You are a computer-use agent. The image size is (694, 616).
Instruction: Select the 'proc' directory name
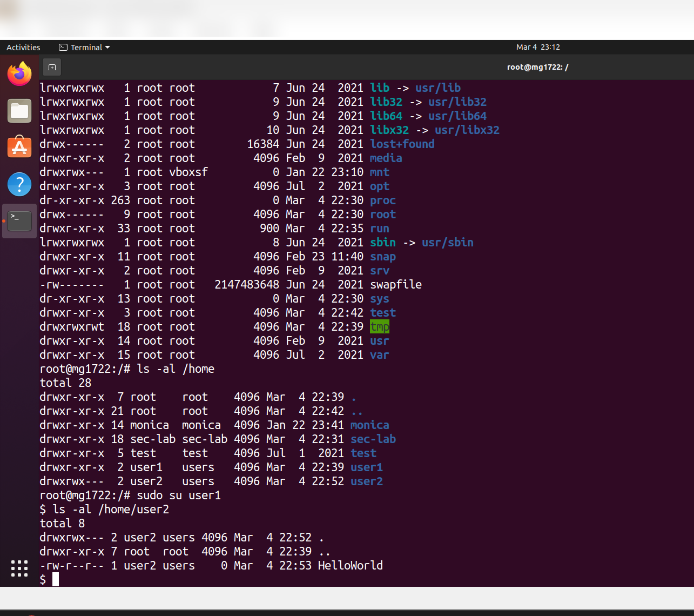pos(383,200)
